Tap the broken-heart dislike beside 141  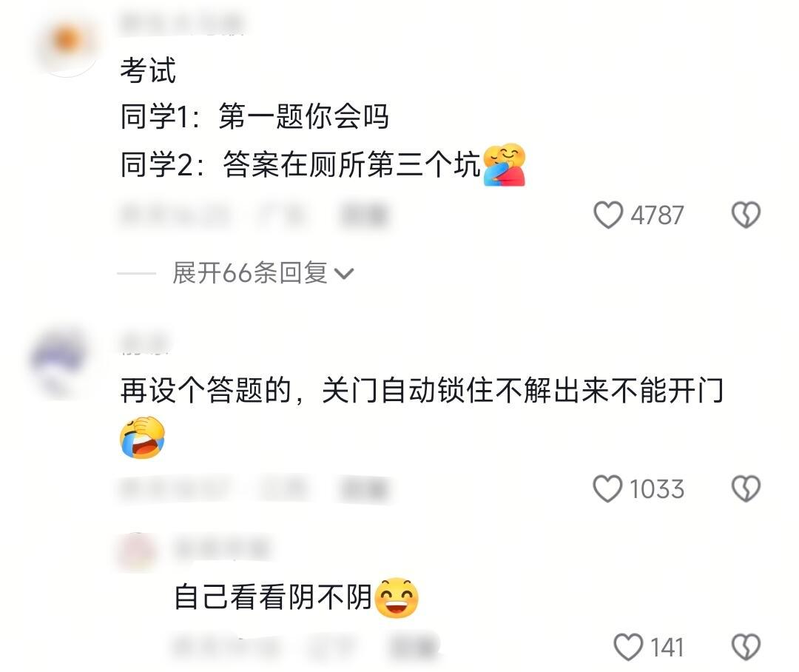(746, 647)
